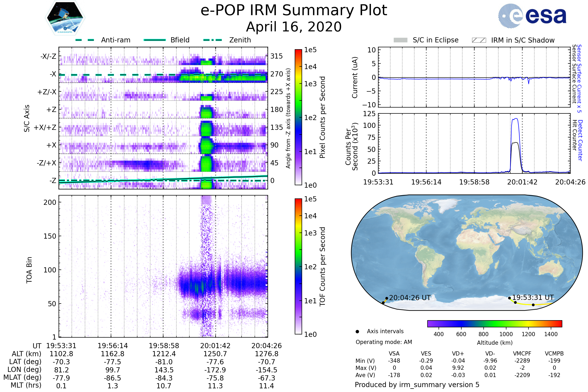Click the Produced by irm_summary version 5 text

click(417, 384)
